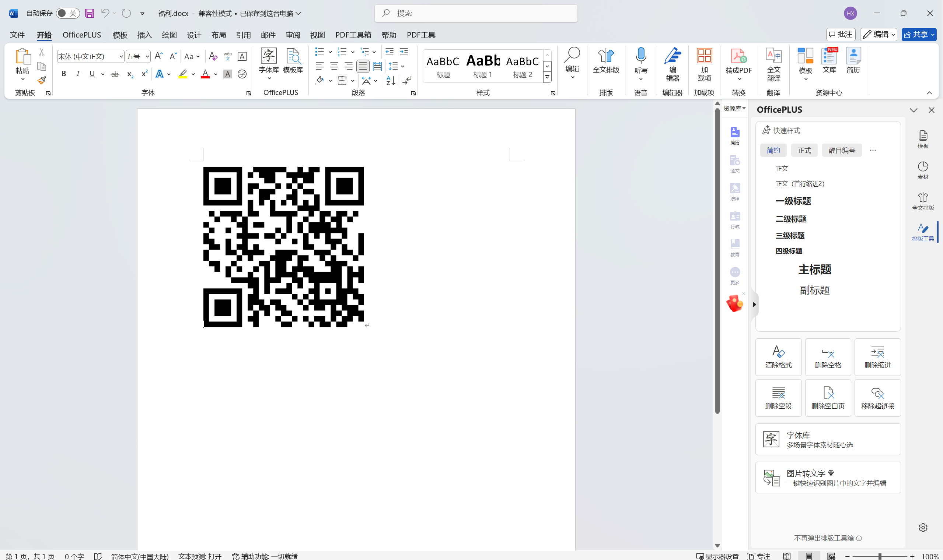Click the 删除空白页 button
The height and width of the screenshot is (560, 943).
click(x=828, y=398)
